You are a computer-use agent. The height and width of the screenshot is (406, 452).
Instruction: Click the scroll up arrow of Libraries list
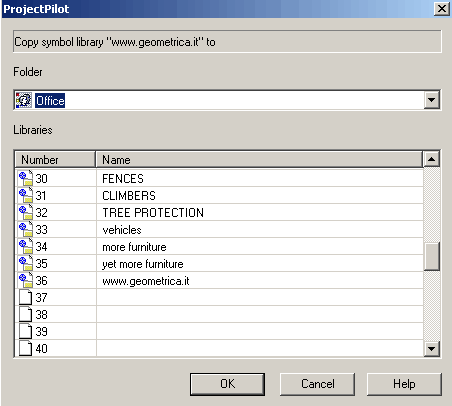pyautogui.click(x=431, y=159)
